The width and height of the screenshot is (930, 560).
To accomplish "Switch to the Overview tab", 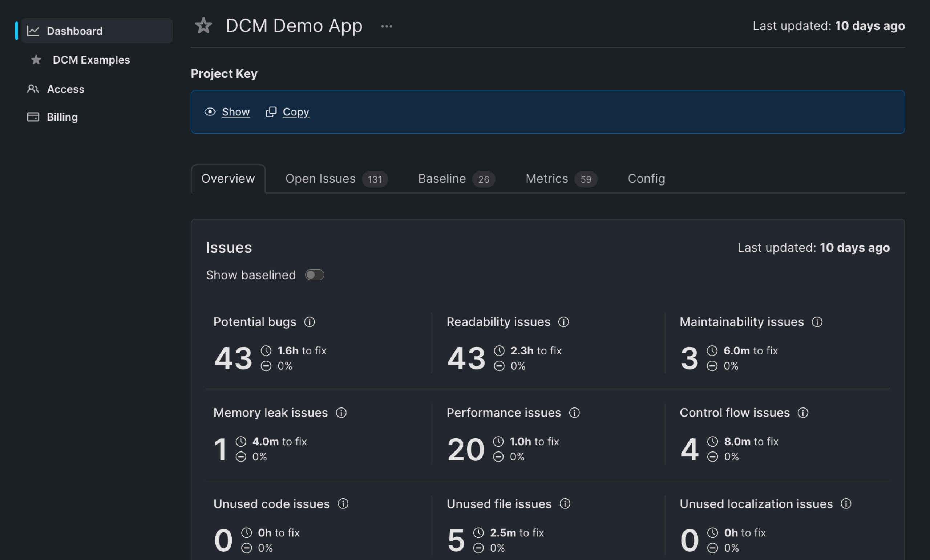I will 228,178.
